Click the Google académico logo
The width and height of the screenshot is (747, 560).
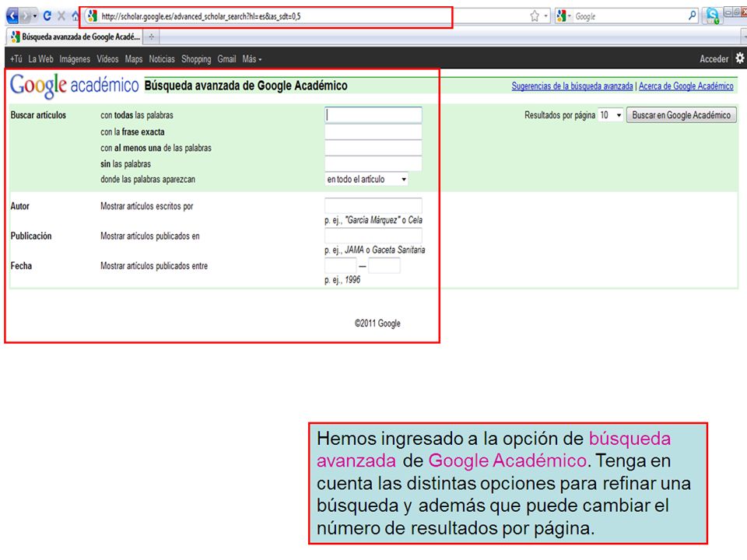pos(75,86)
